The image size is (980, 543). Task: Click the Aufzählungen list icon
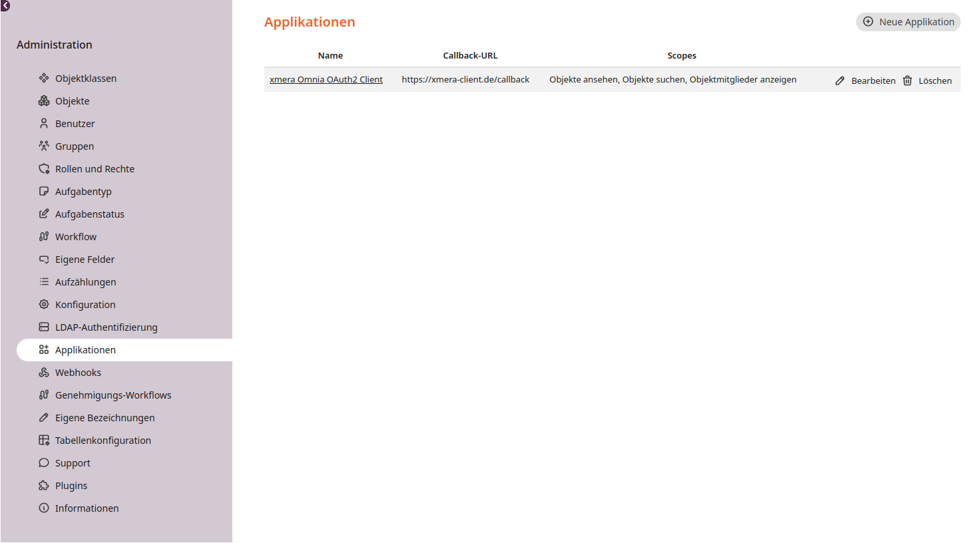pos(44,281)
